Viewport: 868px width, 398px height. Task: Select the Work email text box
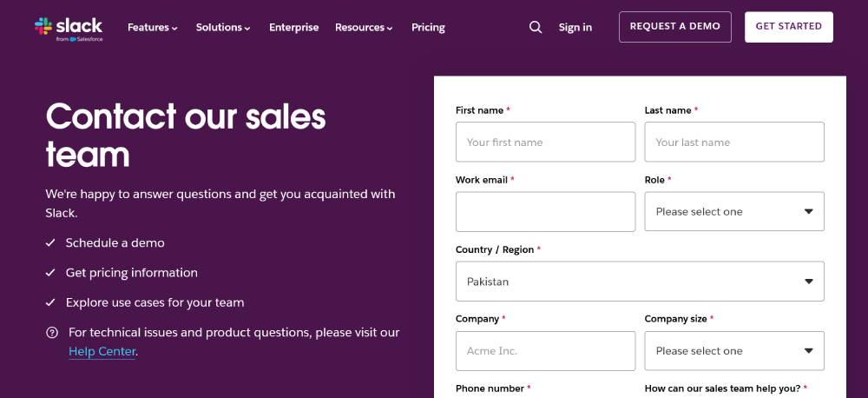click(x=545, y=211)
